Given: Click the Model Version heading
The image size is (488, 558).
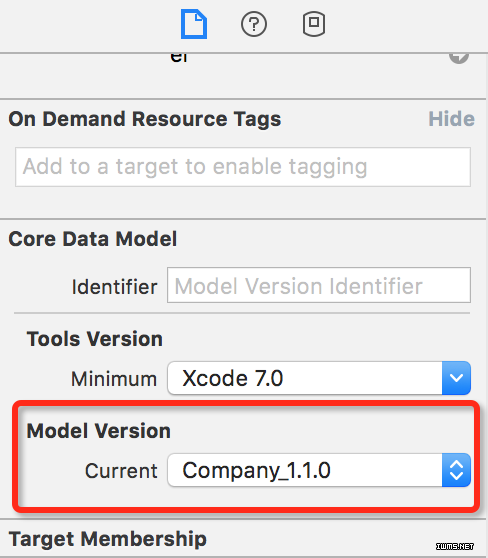Looking at the screenshot, I should click(99, 431).
